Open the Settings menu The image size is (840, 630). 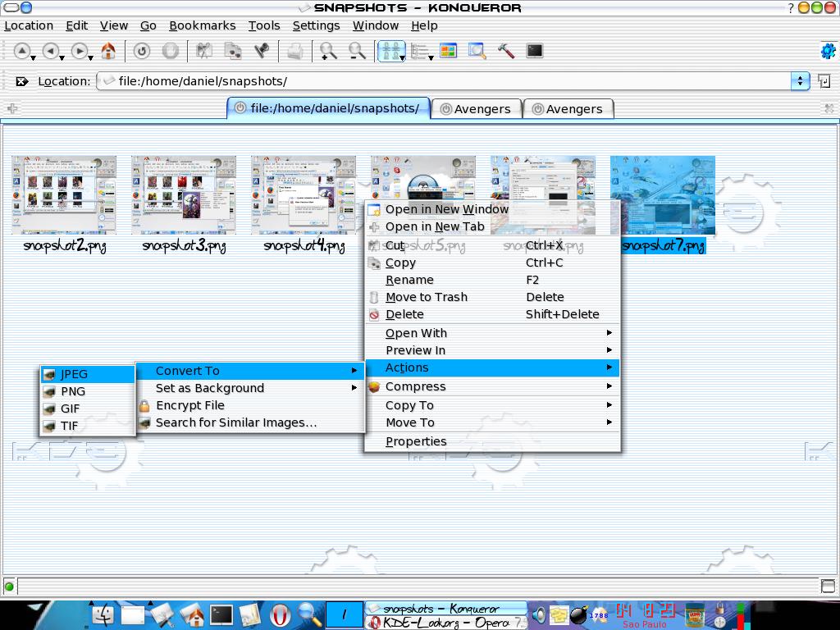click(x=316, y=25)
